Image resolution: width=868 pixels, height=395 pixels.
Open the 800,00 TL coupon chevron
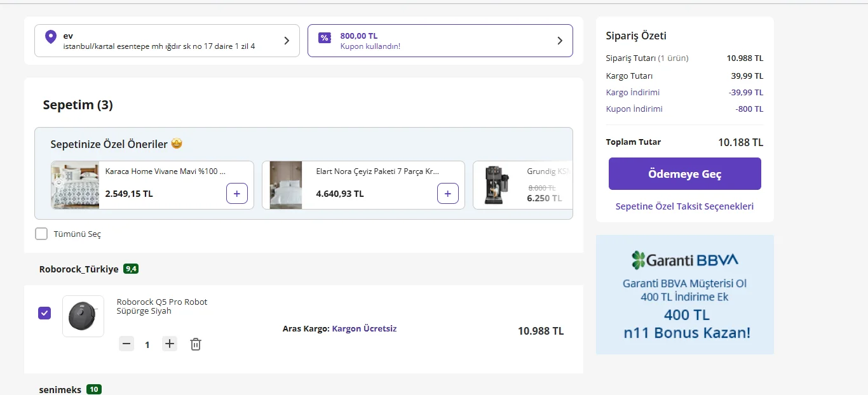(560, 41)
